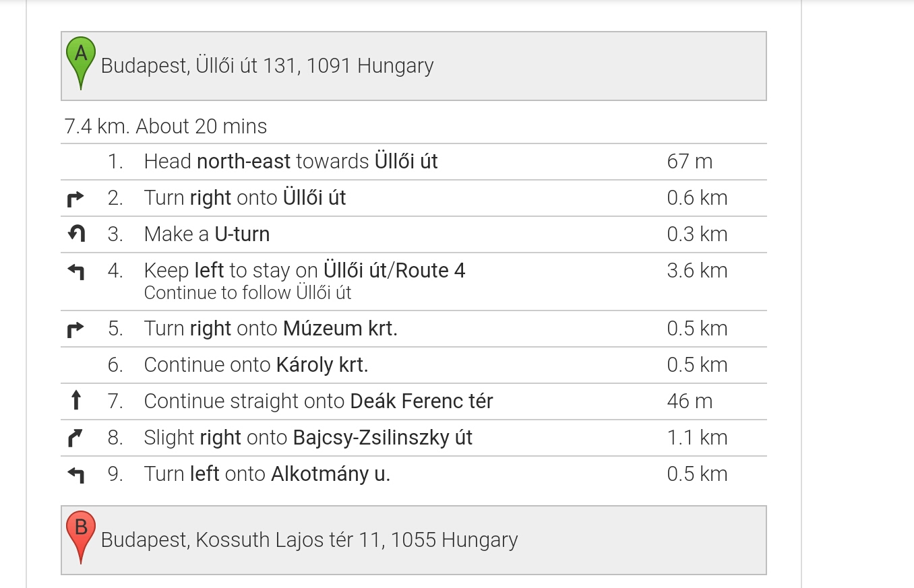Select step 6 Continue onto Károly krt.
914x588 pixels.
413,365
